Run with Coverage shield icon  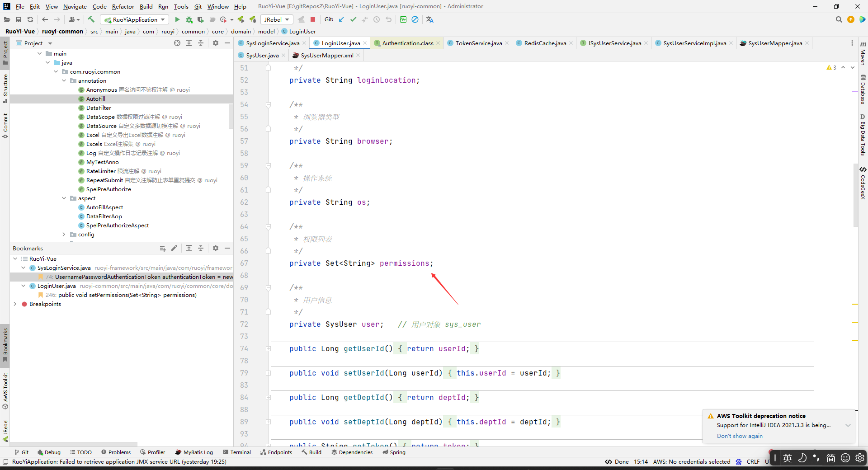pyautogui.click(x=201, y=19)
